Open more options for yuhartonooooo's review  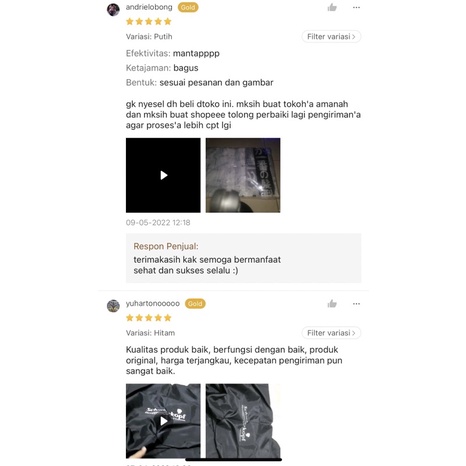pyautogui.click(x=356, y=304)
